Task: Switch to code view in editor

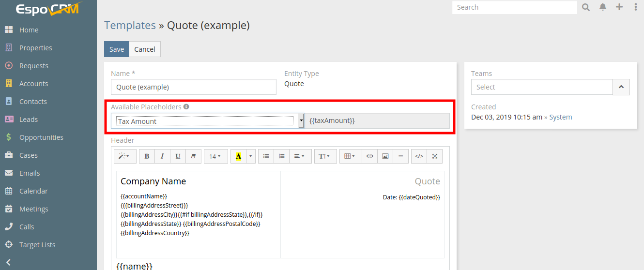Action: [419, 156]
